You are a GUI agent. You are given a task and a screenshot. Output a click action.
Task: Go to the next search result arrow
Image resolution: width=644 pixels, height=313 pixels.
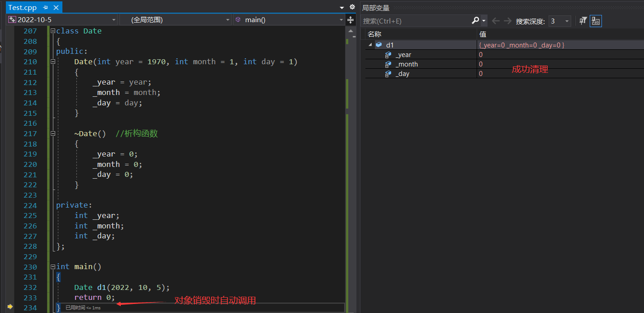point(508,21)
